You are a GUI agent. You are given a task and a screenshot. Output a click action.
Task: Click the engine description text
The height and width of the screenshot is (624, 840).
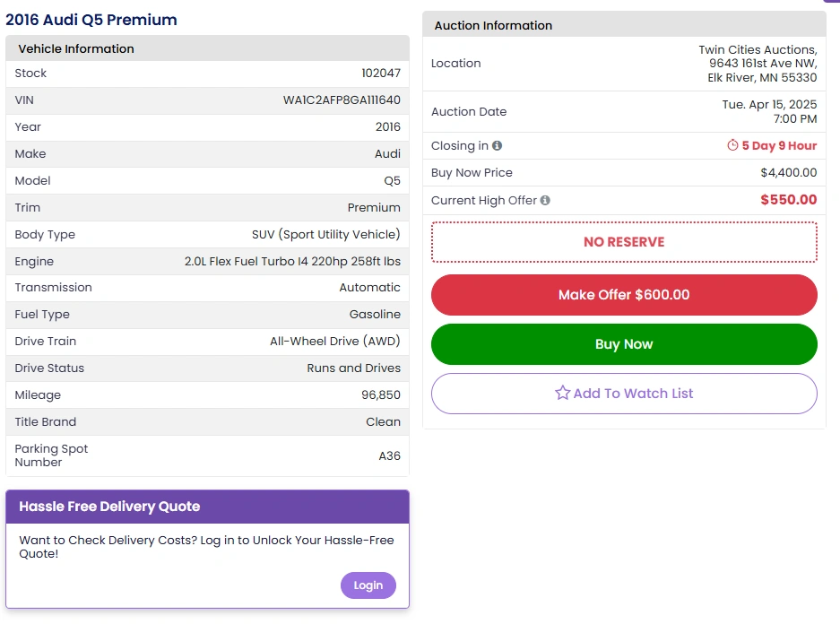(292, 262)
